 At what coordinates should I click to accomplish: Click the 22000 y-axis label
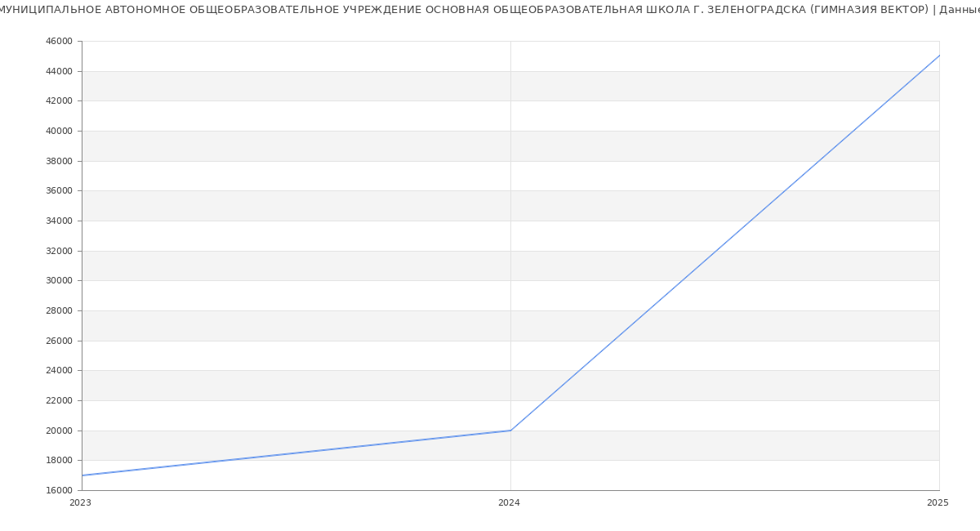tap(59, 400)
